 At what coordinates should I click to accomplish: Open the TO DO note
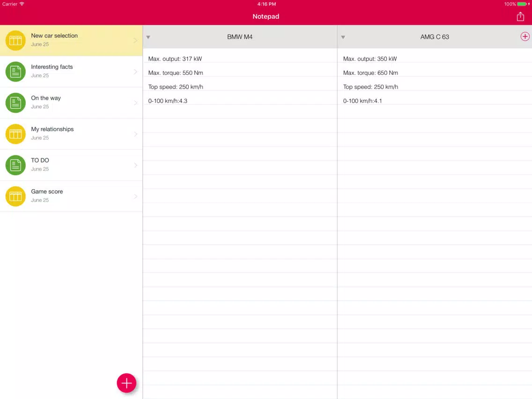point(71,165)
